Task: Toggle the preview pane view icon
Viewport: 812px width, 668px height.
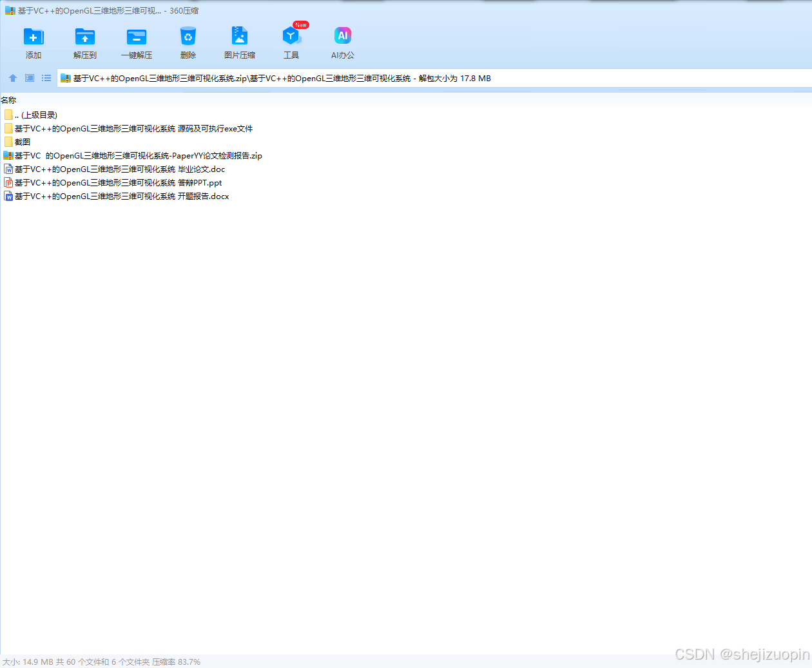Action: 29,78
